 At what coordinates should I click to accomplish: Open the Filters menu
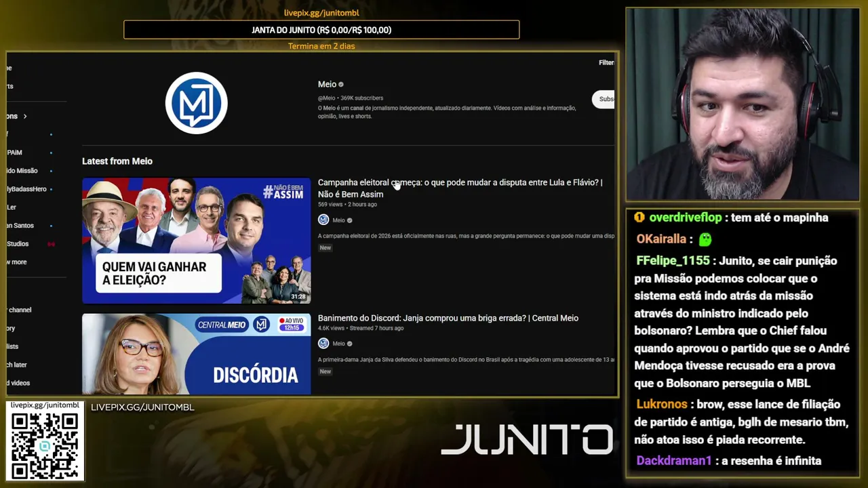(606, 62)
